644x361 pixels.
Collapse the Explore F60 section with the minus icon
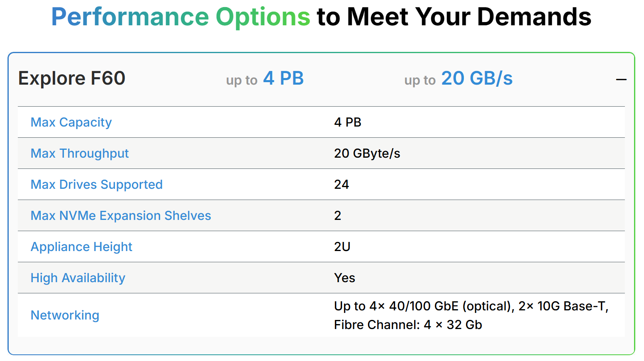pyautogui.click(x=621, y=79)
